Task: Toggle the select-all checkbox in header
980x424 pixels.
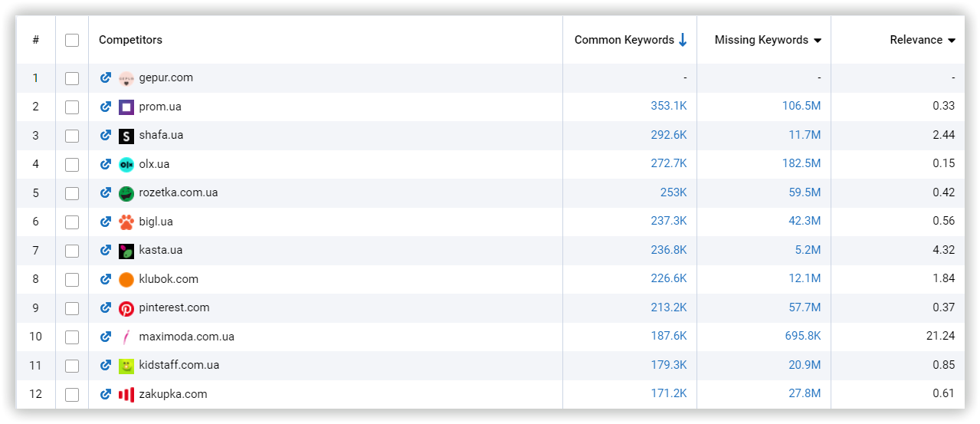Action: click(x=72, y=40)
